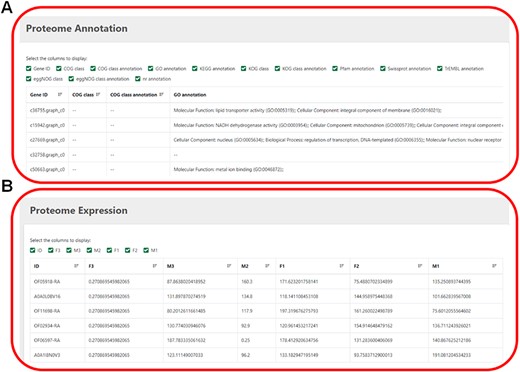Viewport: 520px width, 372px height.
Task: Sort by COG class annotation column icon
Action: [161, 95]
